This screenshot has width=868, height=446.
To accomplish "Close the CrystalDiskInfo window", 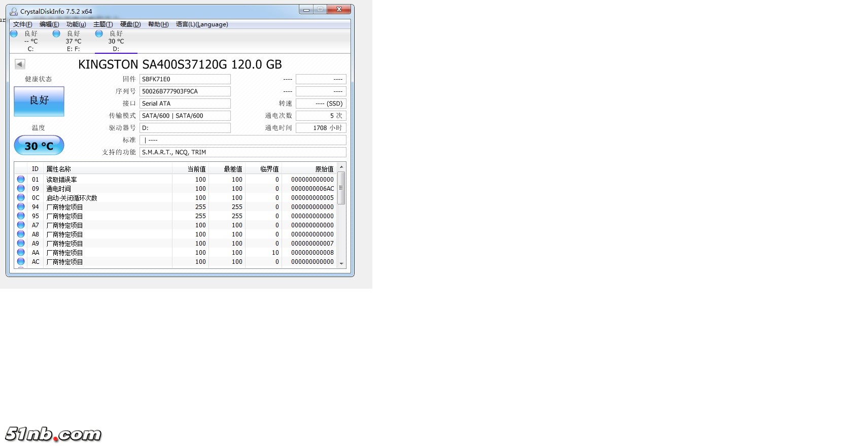I will 339,10.
